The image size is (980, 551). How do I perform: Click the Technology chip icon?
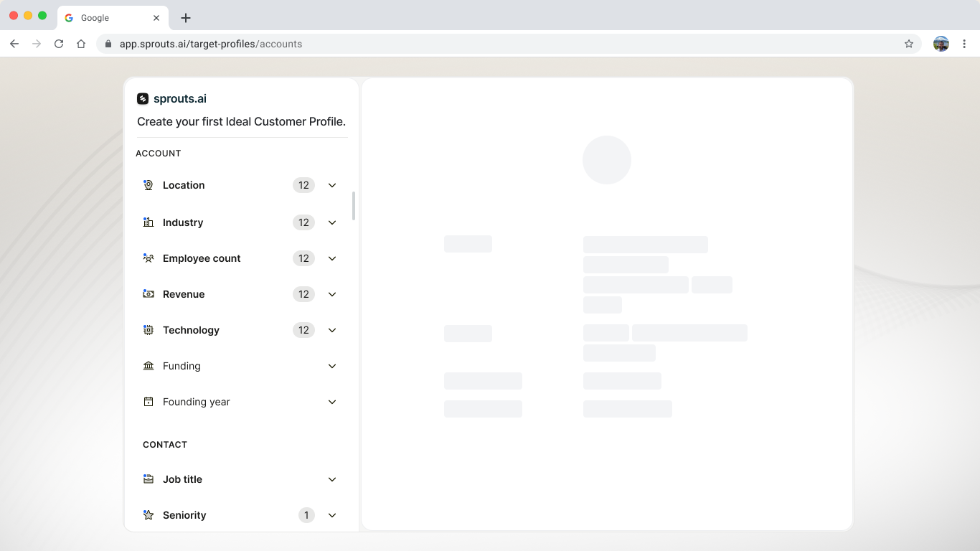149,330
